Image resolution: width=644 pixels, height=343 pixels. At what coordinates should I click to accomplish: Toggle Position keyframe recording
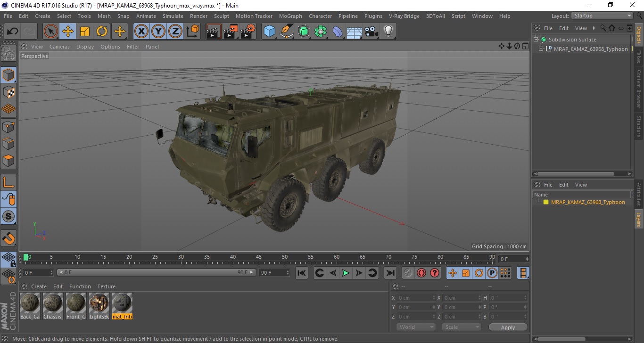click(452, 273)
